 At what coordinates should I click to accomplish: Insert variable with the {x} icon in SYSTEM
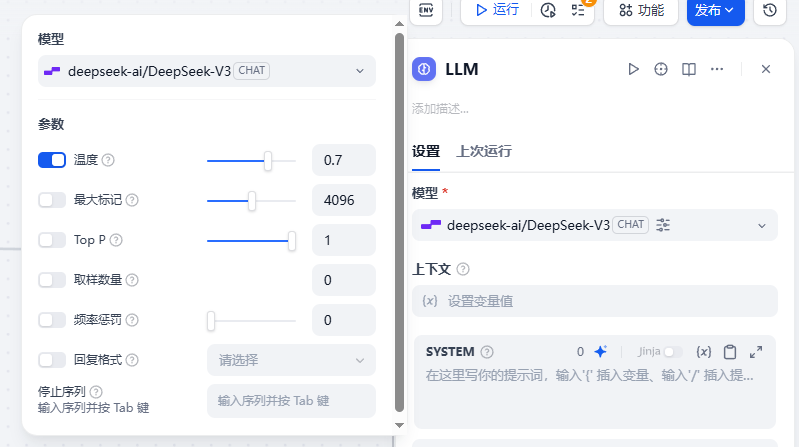704,352
